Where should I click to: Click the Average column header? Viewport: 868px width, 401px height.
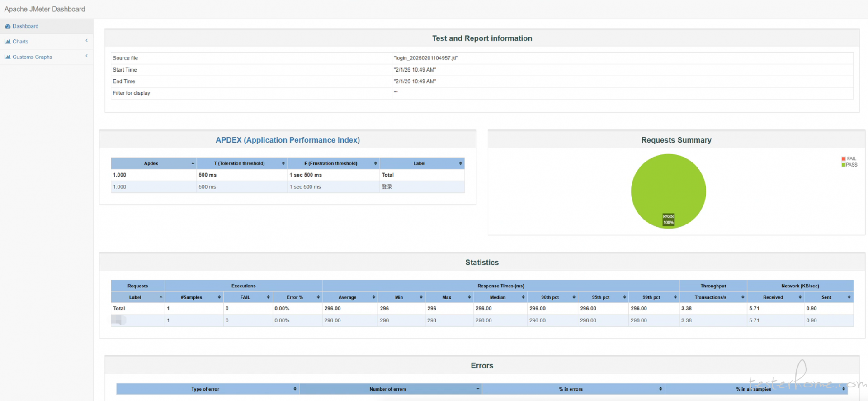point(347,297)
